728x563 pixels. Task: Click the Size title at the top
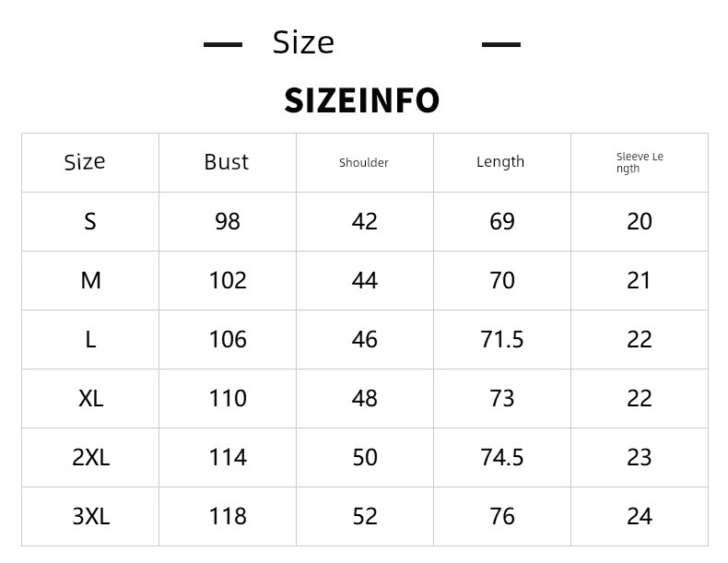303,42
